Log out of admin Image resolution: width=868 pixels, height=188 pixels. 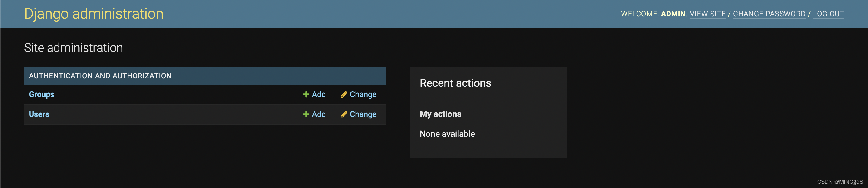pyautogui.click(x=828, y=14)
